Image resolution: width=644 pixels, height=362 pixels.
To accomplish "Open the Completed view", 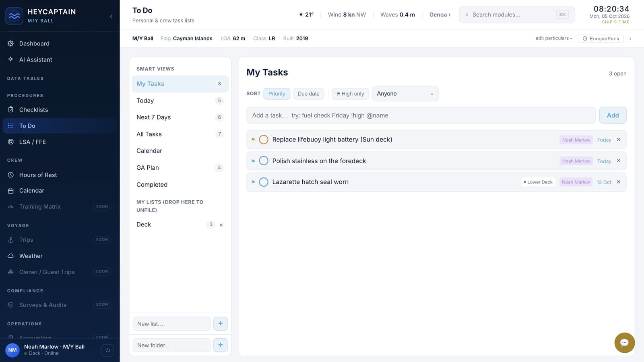I will 180,185.
